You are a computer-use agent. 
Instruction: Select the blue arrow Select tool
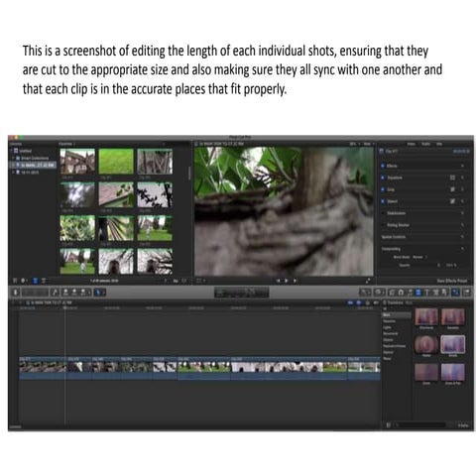[98, 293]
